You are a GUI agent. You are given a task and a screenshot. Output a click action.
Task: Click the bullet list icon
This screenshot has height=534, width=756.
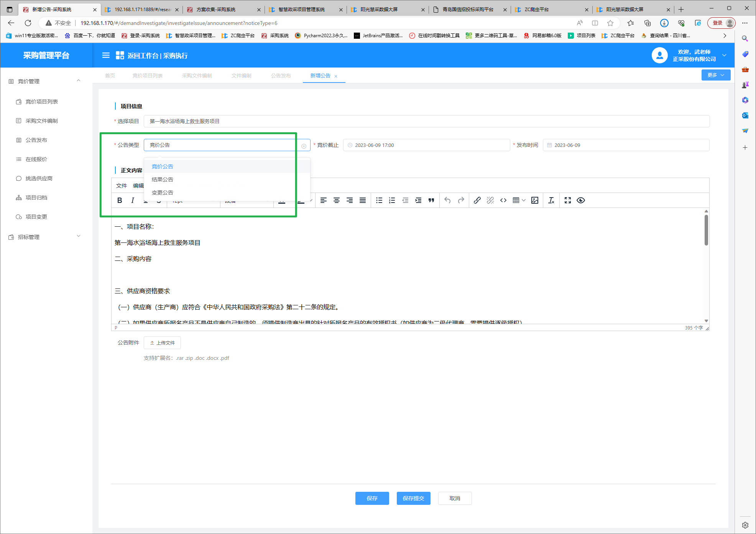click(x=379, y=200)
